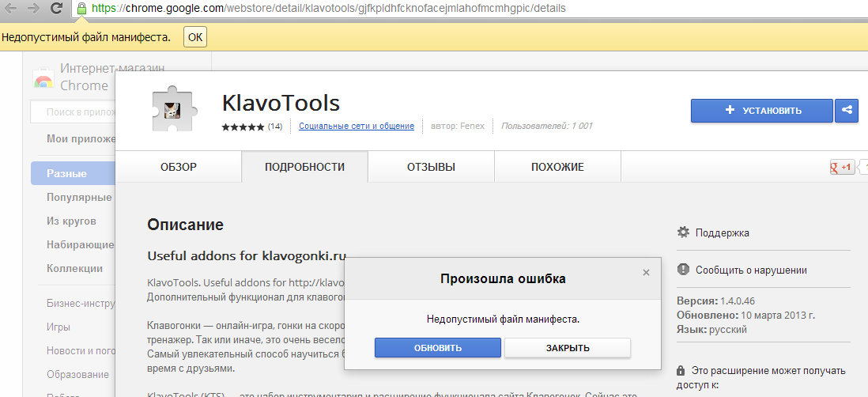Click the green SSL padlock icon
This screenshot has width=868, height=397.
(x=81, y=9)
